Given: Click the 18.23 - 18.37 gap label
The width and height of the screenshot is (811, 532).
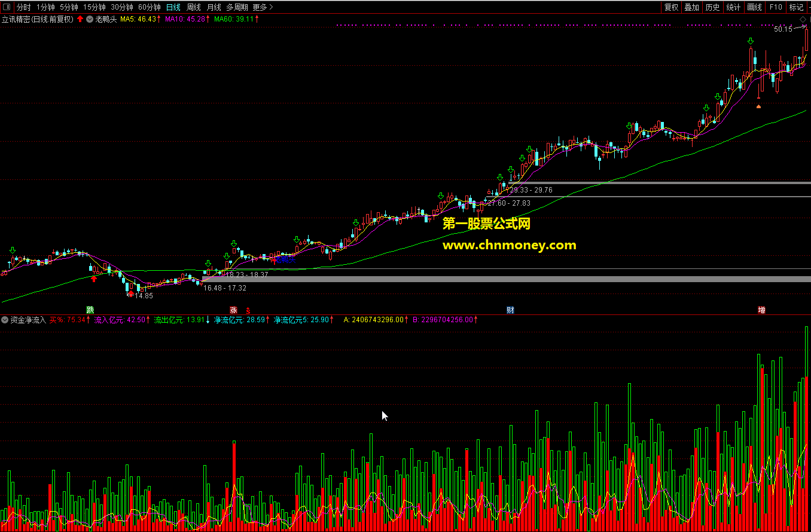Looking at the screenshot, I should tap(246, 275).
